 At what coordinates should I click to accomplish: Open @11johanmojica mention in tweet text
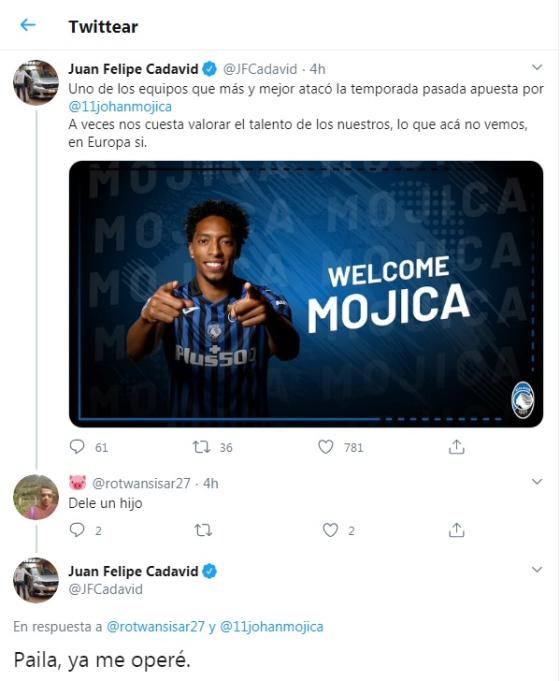120,106
